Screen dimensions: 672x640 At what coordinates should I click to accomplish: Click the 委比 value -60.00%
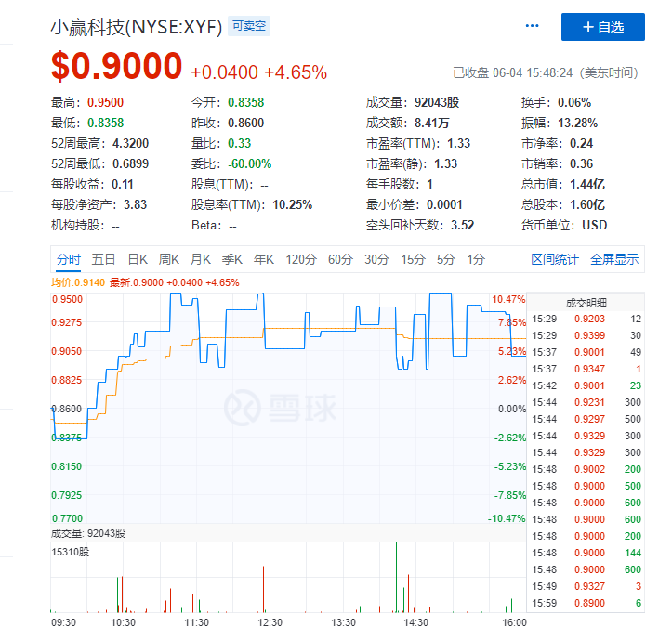(x=249, y=164)
